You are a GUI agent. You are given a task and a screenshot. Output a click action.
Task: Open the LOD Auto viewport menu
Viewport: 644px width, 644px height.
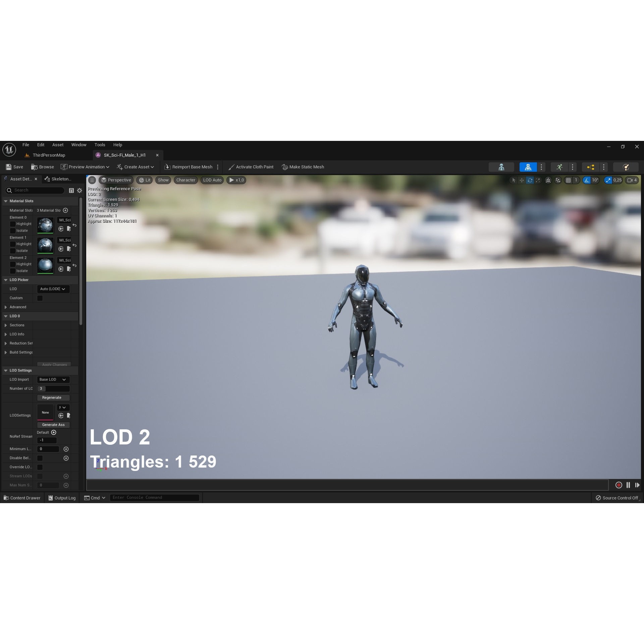(212, 180)
